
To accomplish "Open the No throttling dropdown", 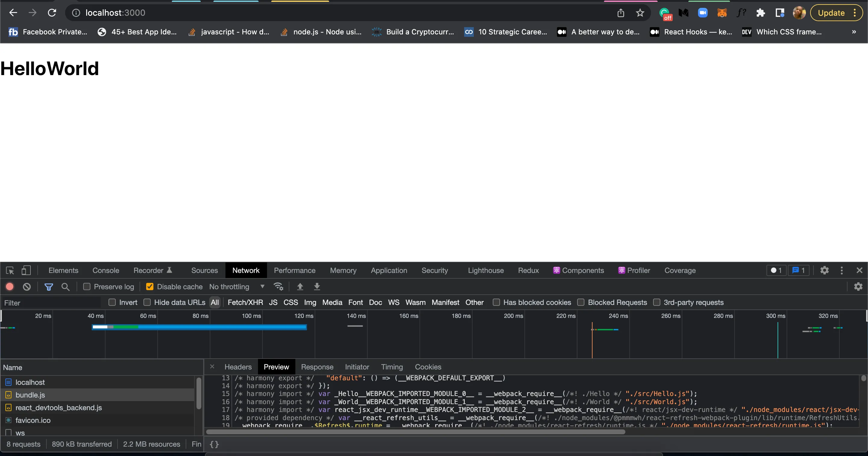I will 237,287.
